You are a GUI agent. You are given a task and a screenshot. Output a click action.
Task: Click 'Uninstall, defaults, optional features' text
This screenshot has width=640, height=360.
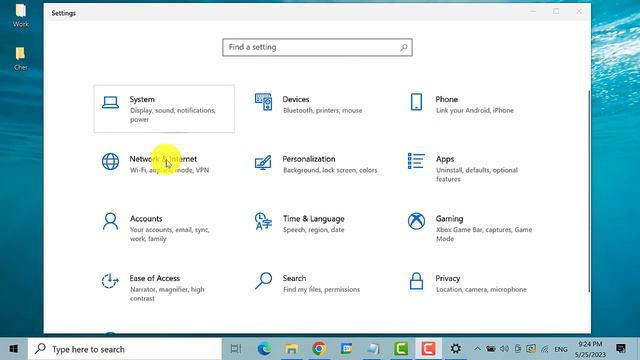(x=477, y=175)
